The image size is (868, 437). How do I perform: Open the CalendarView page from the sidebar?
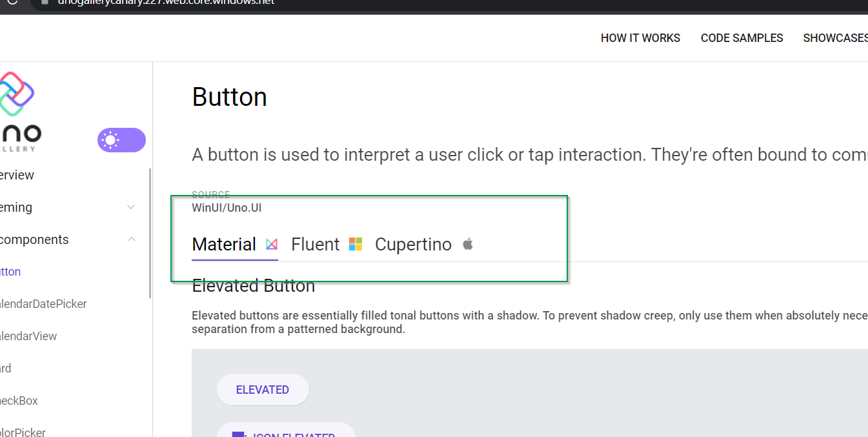[x=28, y=336]
